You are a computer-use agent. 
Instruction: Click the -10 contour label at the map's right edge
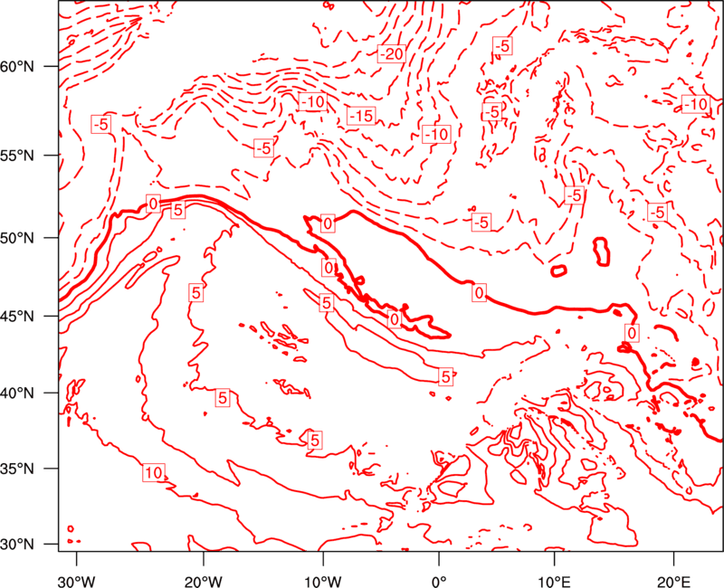[x=695, y=104]
